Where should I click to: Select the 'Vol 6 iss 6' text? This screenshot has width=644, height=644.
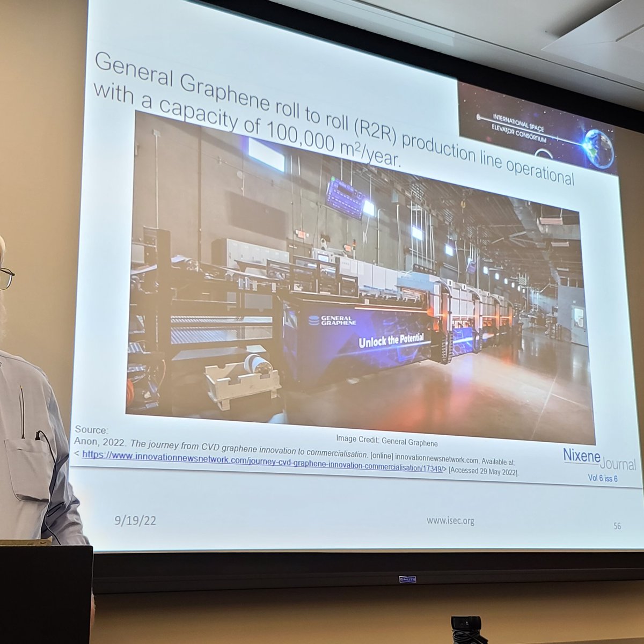(602, 478)
